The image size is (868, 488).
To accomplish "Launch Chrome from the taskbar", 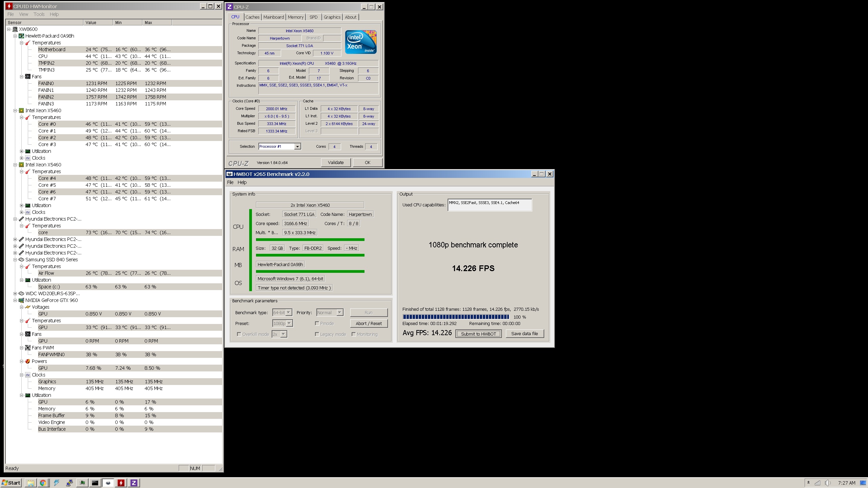I will 43,483.
